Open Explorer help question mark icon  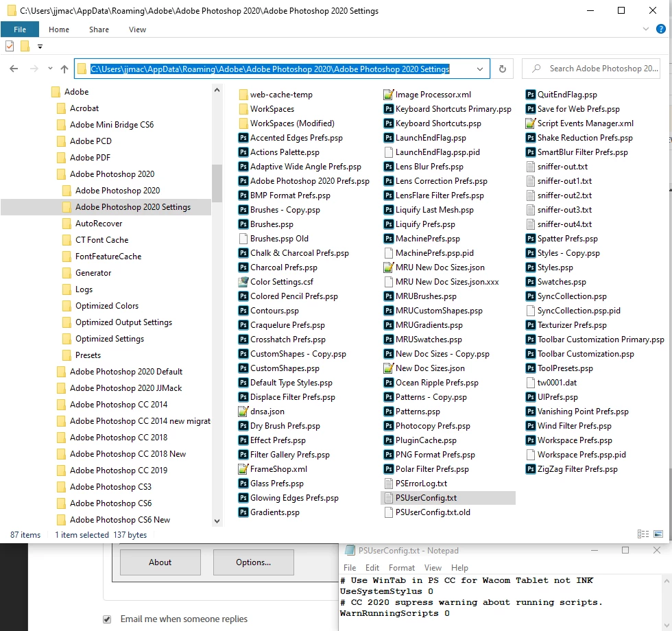click(x=661, y=29)
